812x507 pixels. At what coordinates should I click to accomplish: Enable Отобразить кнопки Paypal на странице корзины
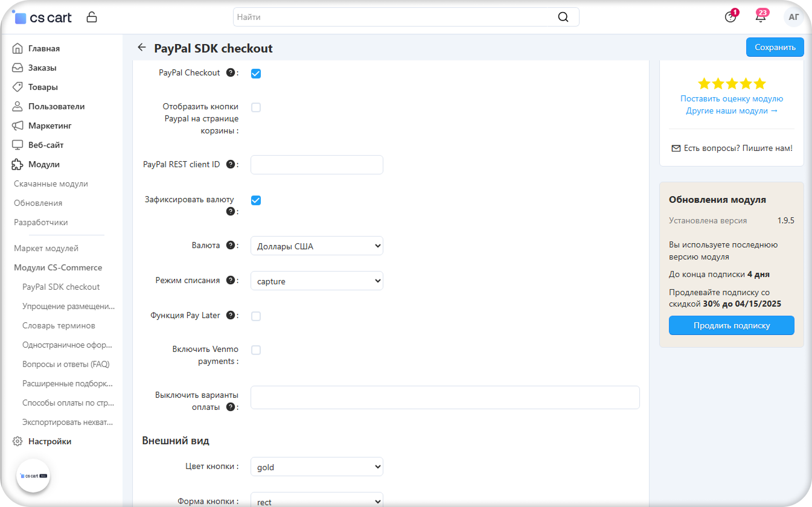pyautogui.click(x=256, y=107)
